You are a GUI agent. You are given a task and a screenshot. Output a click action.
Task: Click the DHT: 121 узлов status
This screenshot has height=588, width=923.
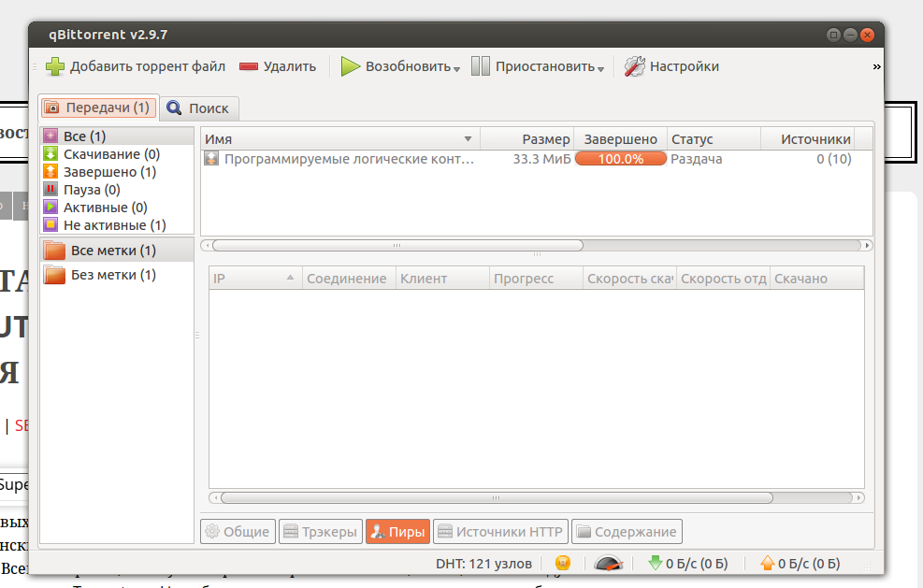click(483, 564)
